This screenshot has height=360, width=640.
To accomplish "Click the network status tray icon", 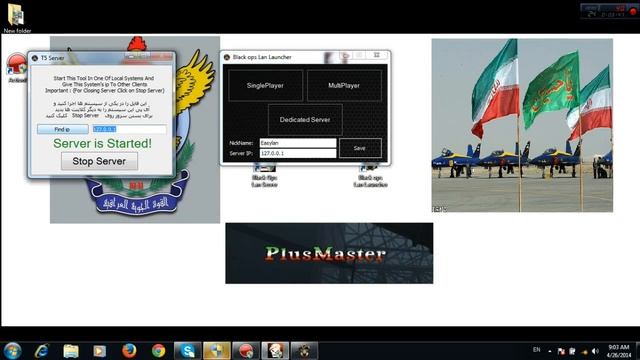I will (x=584, y=351).
